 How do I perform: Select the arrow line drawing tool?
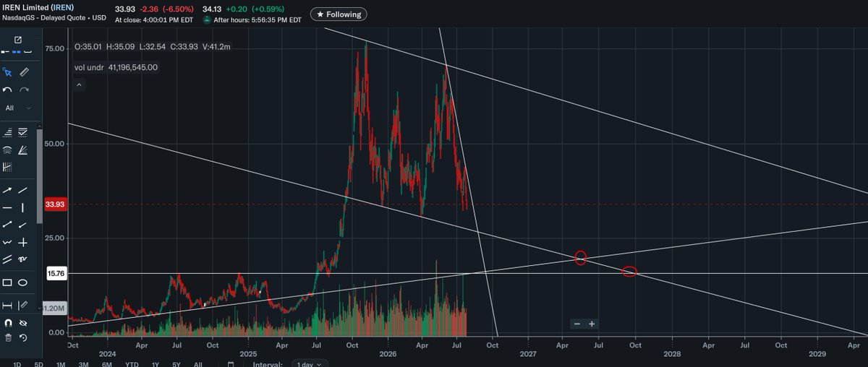pos(7,190)
